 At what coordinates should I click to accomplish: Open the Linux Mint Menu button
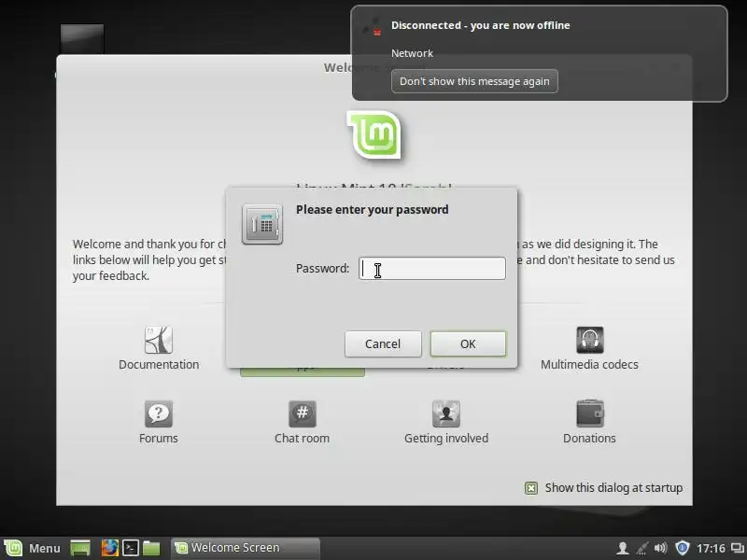pyautogui.click(x=33, y=548)
